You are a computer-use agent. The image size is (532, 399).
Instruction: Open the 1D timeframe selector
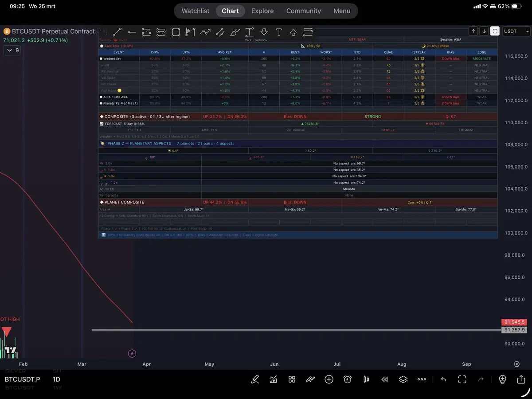tap(56, 379)
